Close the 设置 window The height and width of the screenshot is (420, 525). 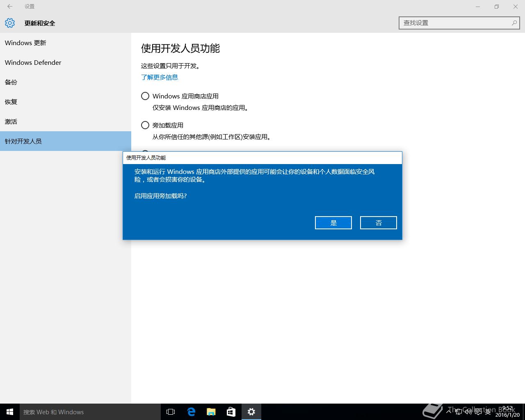point(516,7)
